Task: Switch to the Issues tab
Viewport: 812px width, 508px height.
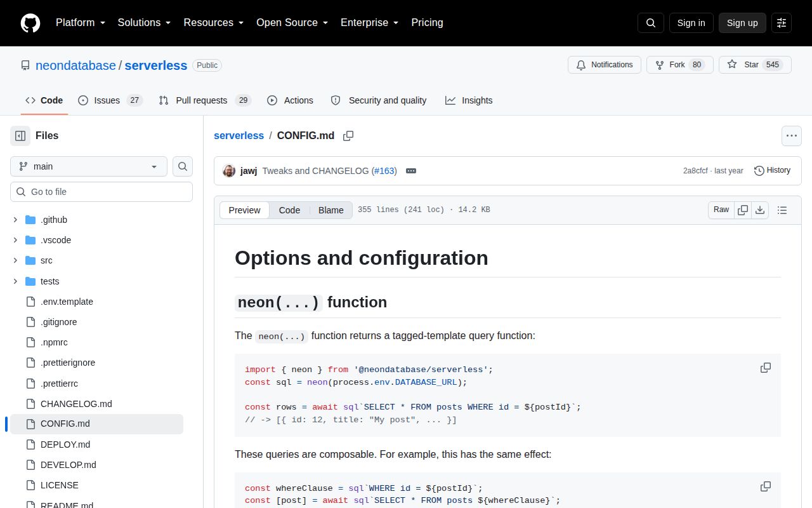Action: (x=110, y=100)
